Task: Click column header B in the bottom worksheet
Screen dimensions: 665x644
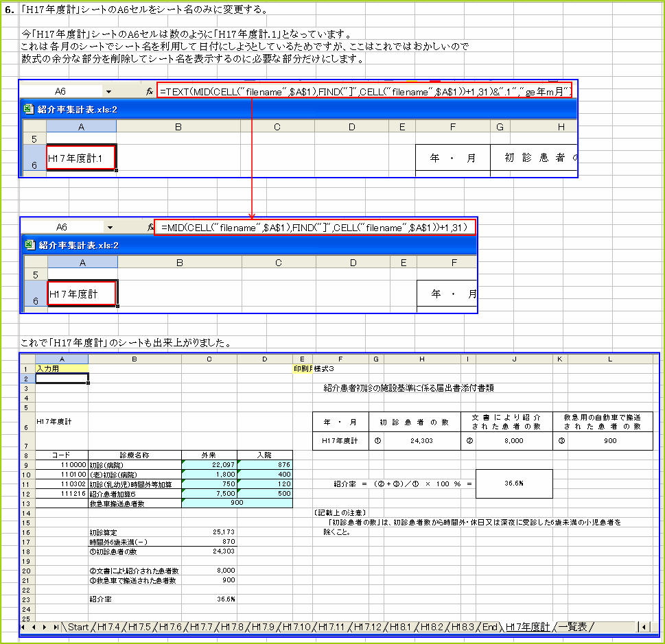Action: (134, 359)
